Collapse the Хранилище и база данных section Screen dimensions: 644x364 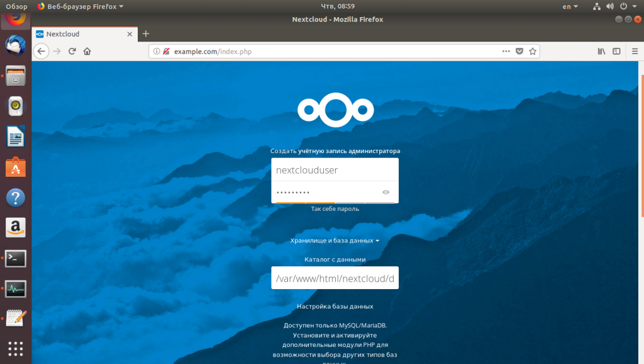[x=335, y=241]
